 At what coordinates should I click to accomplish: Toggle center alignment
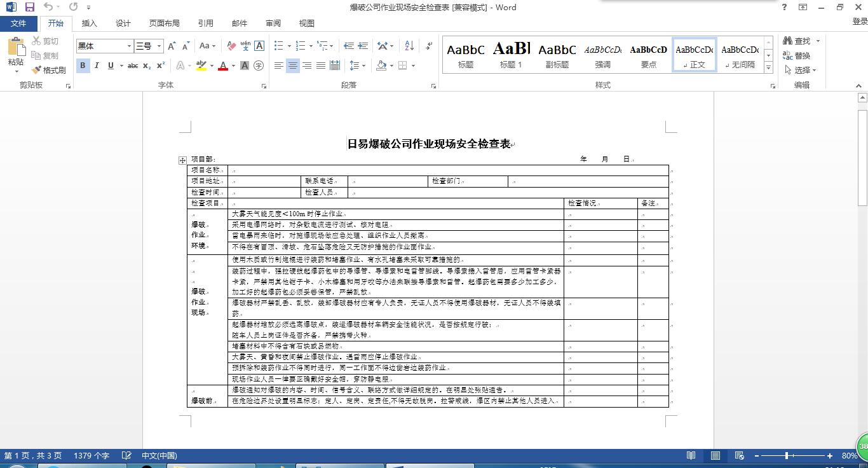293,65
